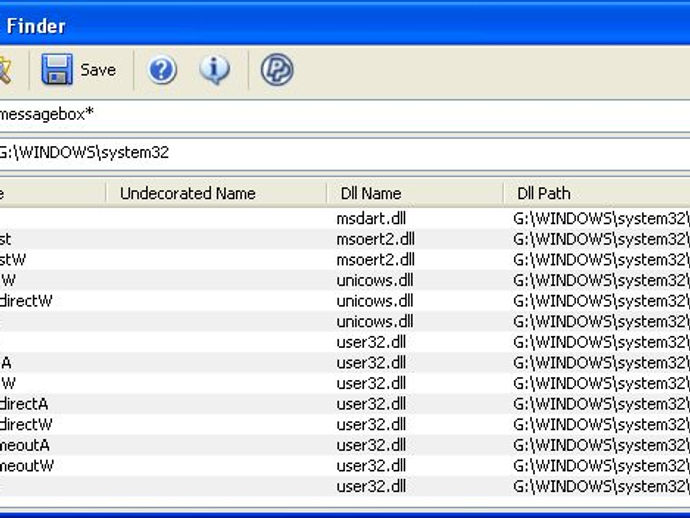The height and width of the screenshot is (518, 690).
Task: Click the G:\WINDOWS\system32 folder path field
Action: tap(345, 153)
